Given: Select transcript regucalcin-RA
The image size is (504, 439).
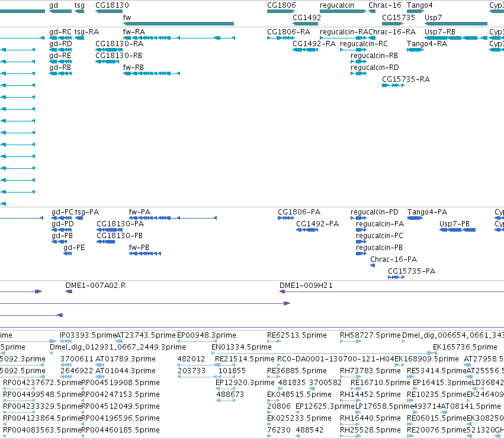Looking at the screenshot, I should click(344, 38).
